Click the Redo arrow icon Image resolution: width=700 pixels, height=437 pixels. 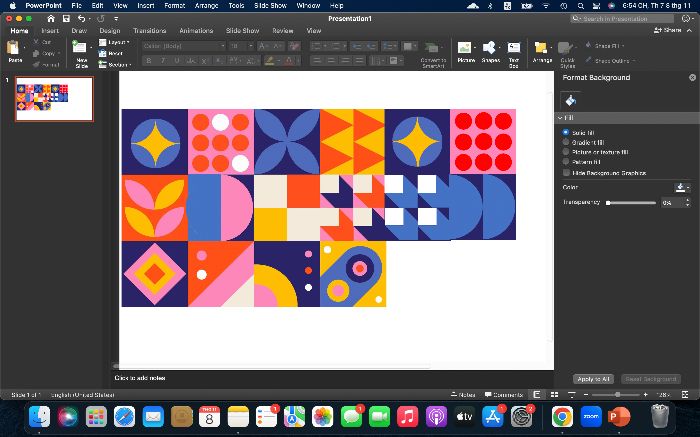[x=100, y=18]
